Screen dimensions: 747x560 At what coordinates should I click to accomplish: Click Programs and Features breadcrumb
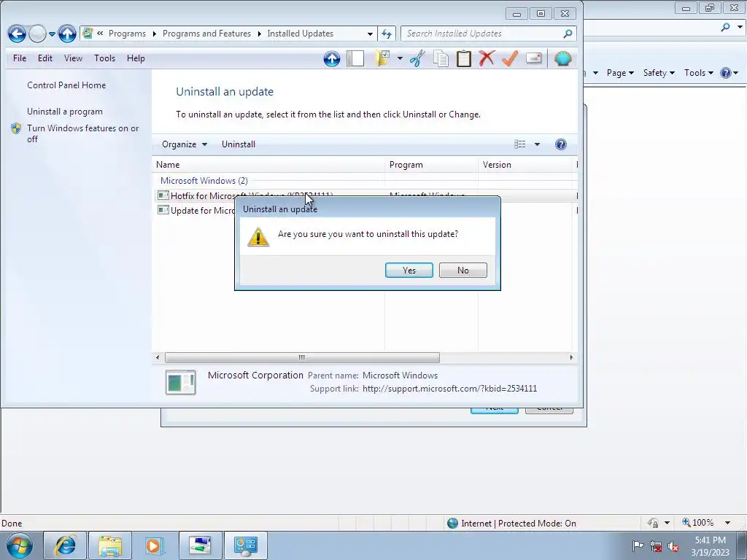pyautogui.click(x=206, y=34)
